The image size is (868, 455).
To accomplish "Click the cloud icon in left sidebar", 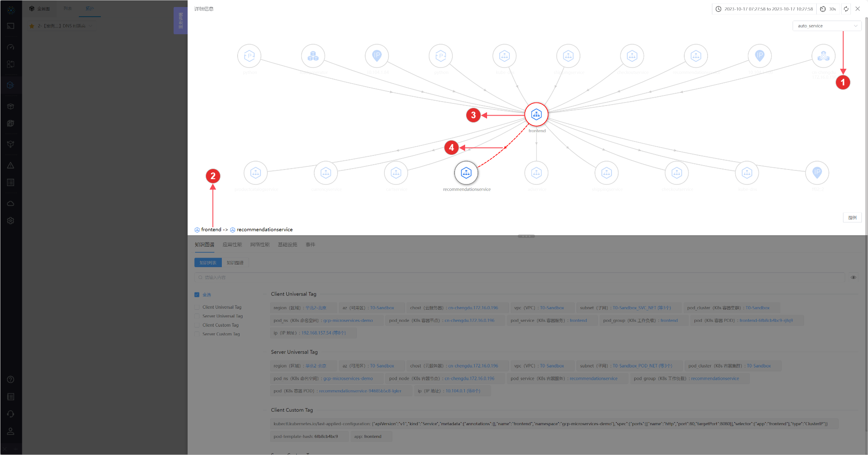I will coord(11,204).
